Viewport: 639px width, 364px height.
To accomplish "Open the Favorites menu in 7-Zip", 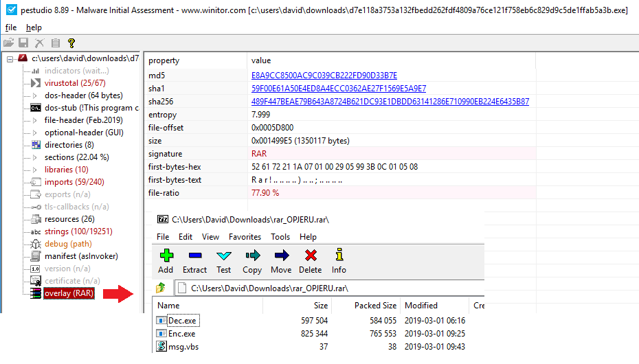I will pos(245,237).
